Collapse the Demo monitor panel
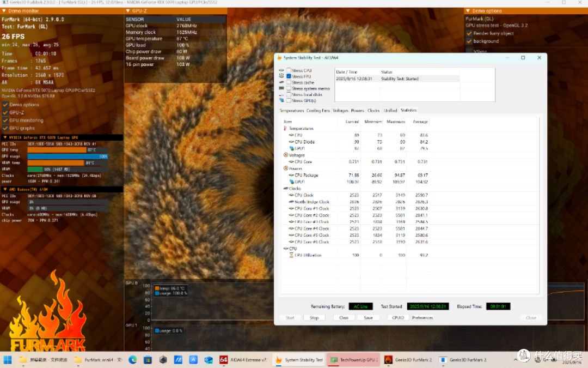The image size is (588, 368). 4,11
